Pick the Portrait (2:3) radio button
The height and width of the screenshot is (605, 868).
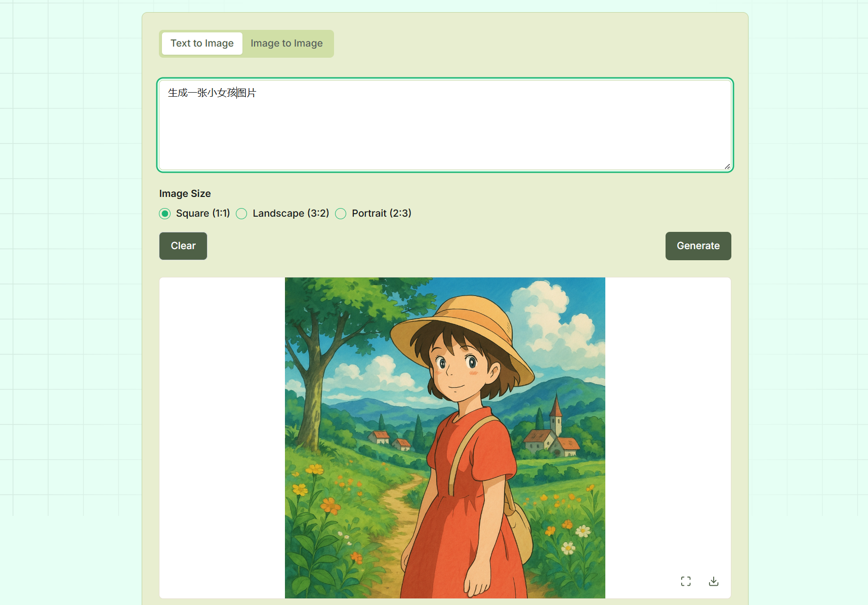tap(341, 214)
